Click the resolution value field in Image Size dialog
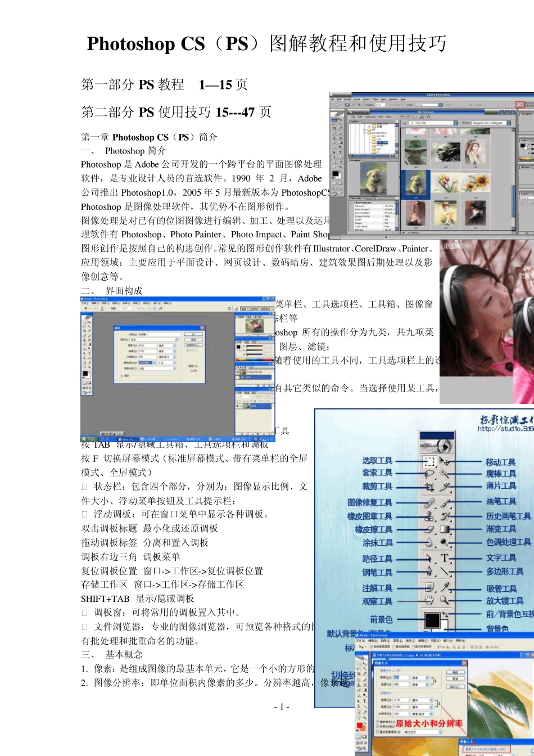 click(401, 714)
